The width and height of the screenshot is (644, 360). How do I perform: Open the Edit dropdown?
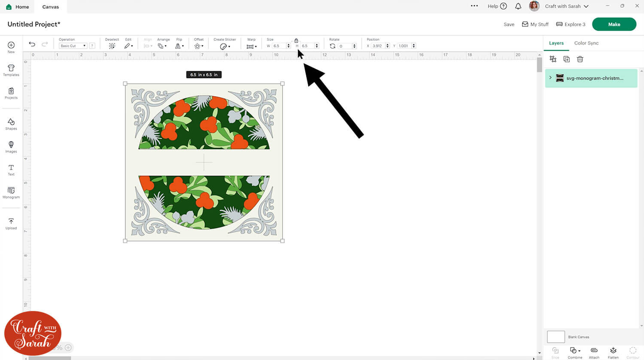pyautogui.click(x=129, y=46)
